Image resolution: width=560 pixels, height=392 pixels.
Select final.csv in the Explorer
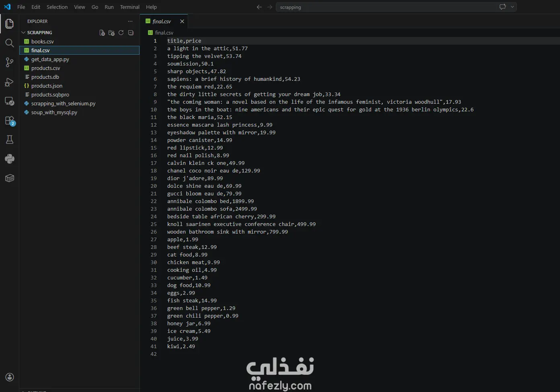(x=80, y=50)
